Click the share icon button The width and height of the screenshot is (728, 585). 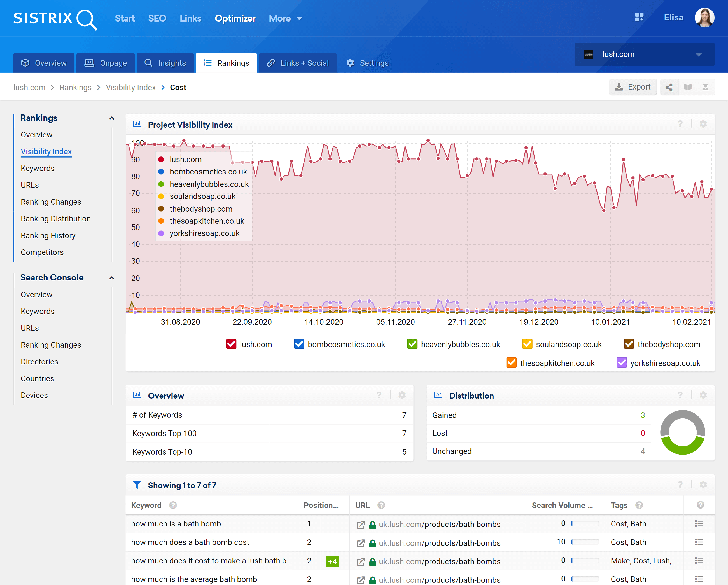coord(669,87)
